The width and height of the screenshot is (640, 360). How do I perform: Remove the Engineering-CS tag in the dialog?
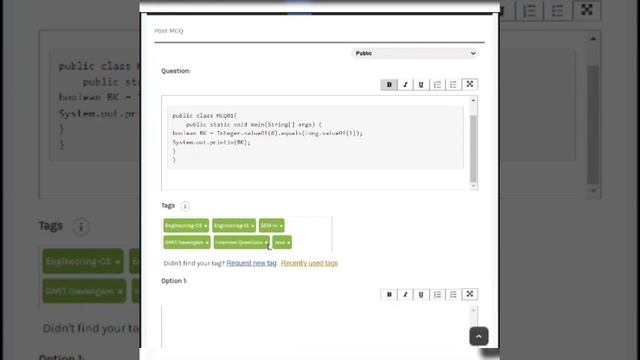206,226
